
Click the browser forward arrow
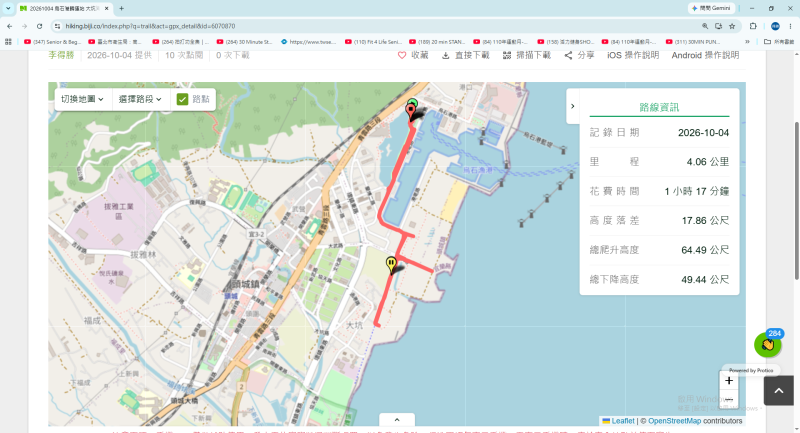click(24, 26)
